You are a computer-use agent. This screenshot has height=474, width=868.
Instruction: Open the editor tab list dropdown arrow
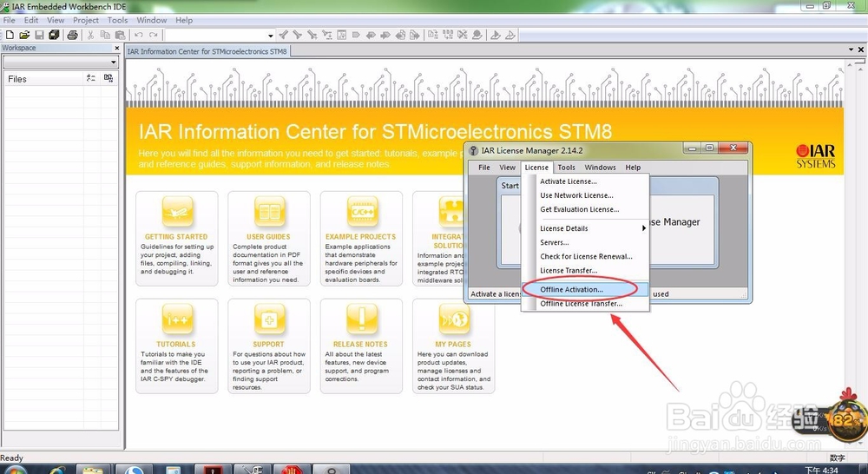[x=852, y=49]
